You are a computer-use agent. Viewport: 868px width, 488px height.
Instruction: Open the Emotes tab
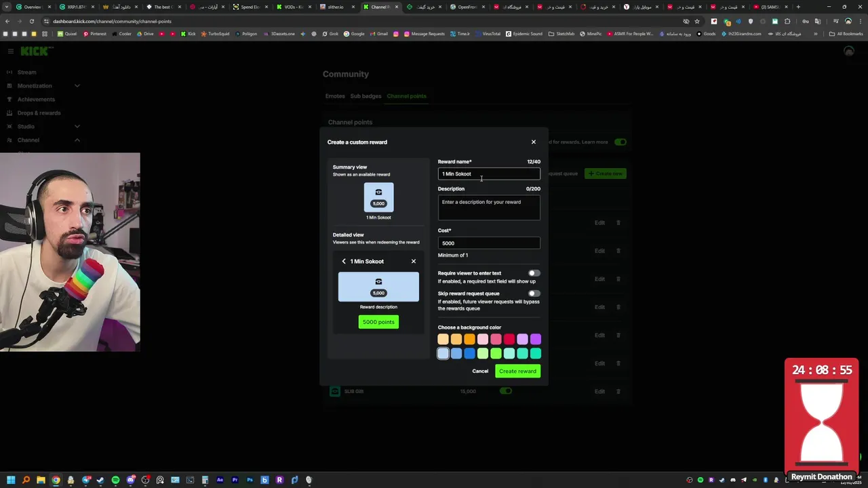pos(335,96)
